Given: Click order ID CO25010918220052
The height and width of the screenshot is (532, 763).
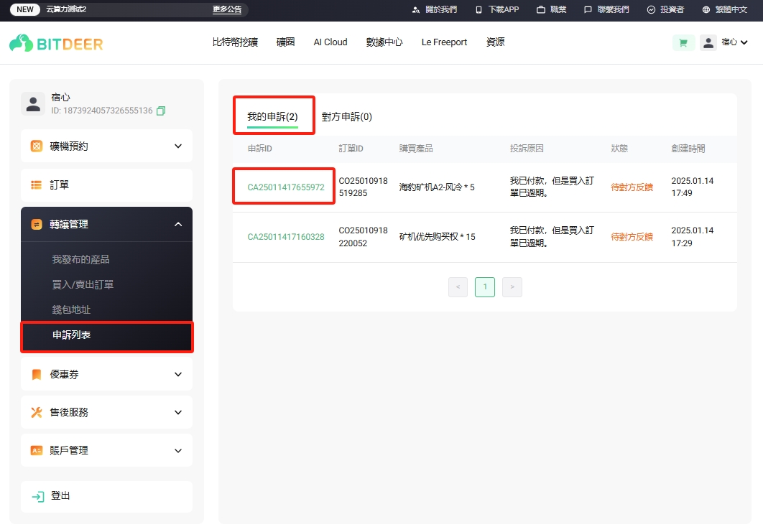Looking at the screenshot, I should coord(363,236).
